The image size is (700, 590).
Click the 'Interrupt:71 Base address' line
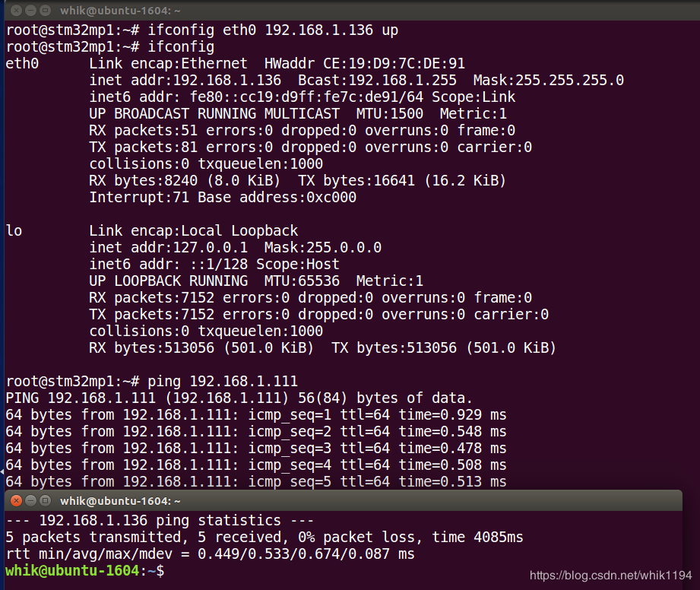(222, 198)
